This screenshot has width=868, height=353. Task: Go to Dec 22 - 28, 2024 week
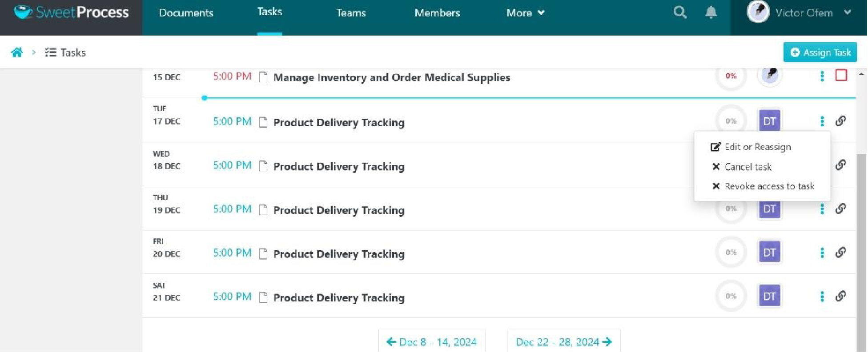click(563, 342)
